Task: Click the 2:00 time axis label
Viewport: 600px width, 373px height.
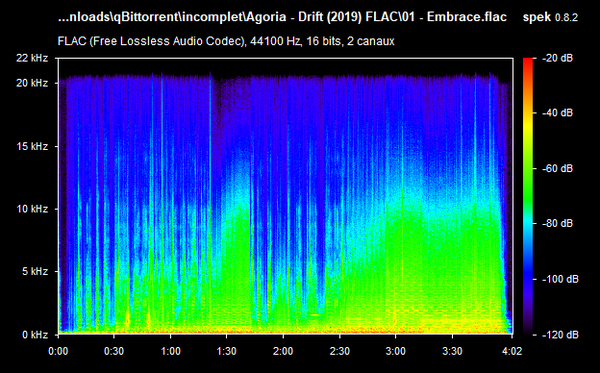Action: 283,351
